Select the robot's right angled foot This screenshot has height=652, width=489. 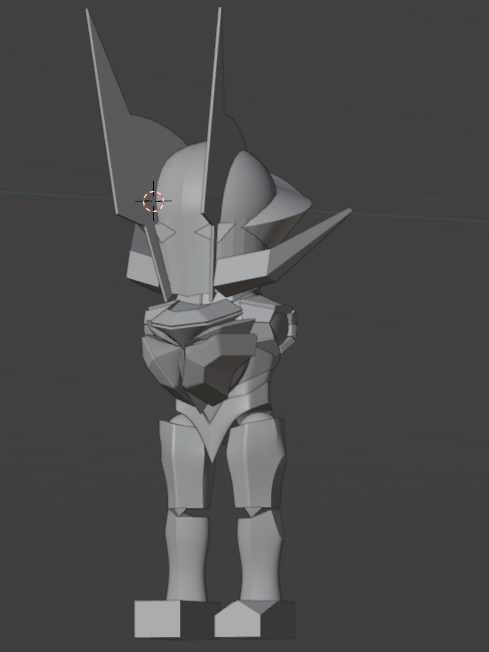click(254, 619)
